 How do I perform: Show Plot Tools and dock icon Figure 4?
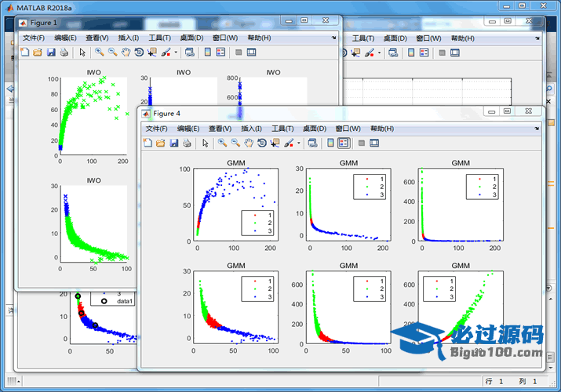374,143
